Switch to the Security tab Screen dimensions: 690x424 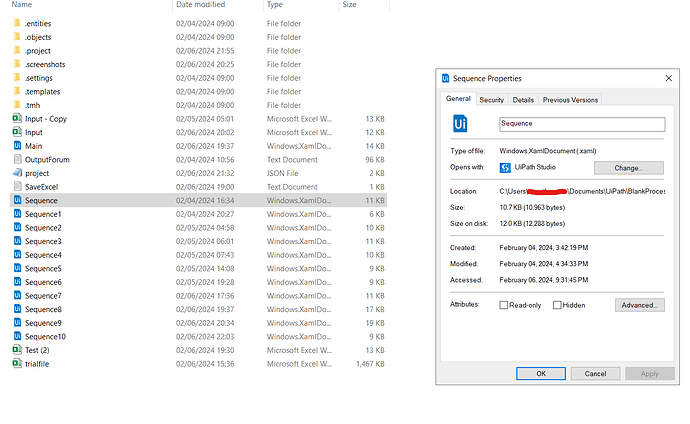coord(492,100)
